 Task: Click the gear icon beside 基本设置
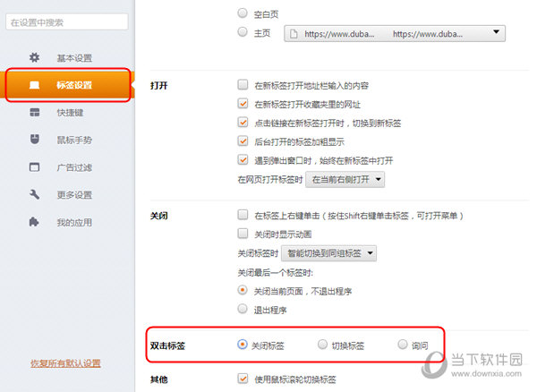34,58
